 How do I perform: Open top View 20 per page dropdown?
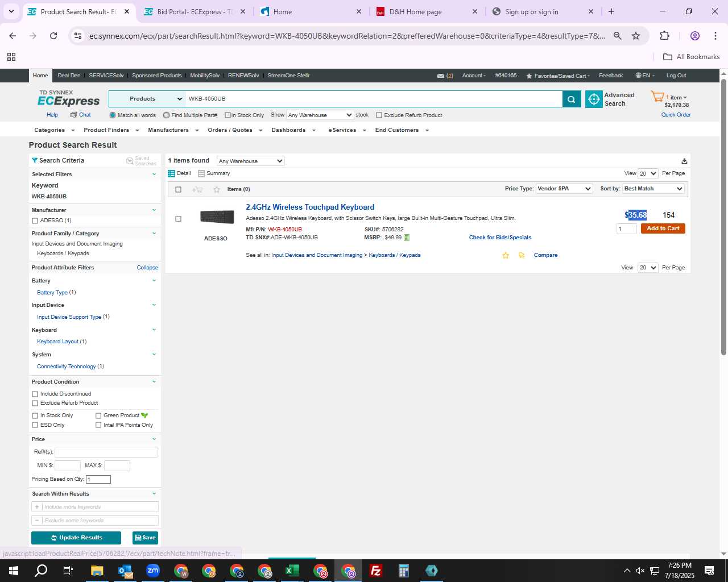(648, 173)
